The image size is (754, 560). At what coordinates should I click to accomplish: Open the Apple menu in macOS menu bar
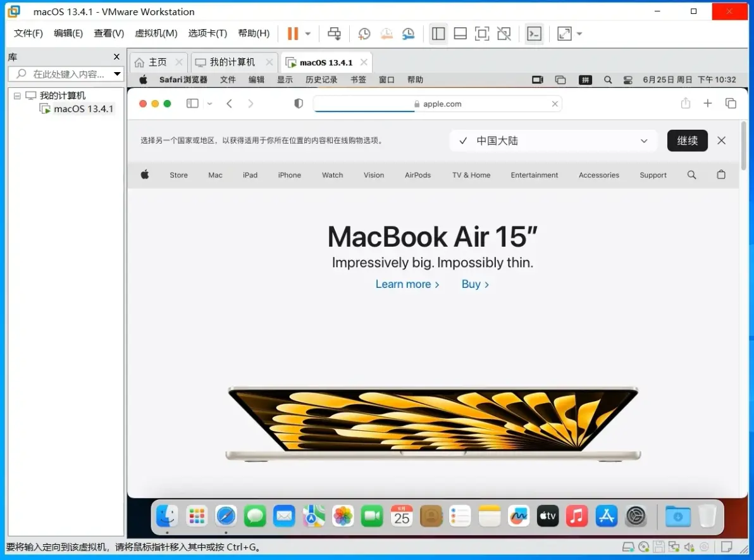tap(144, 80)
